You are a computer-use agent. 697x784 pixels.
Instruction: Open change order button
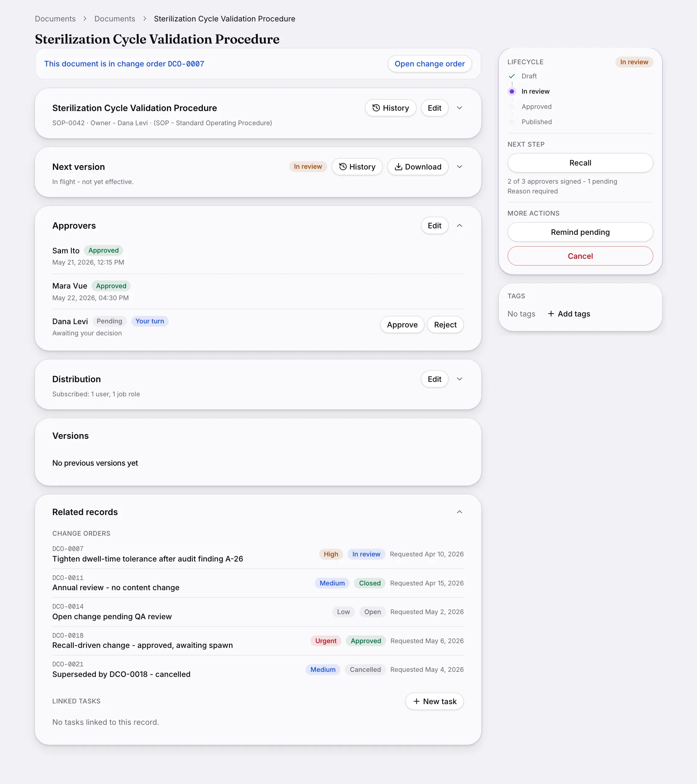click(x=429, y=64)
